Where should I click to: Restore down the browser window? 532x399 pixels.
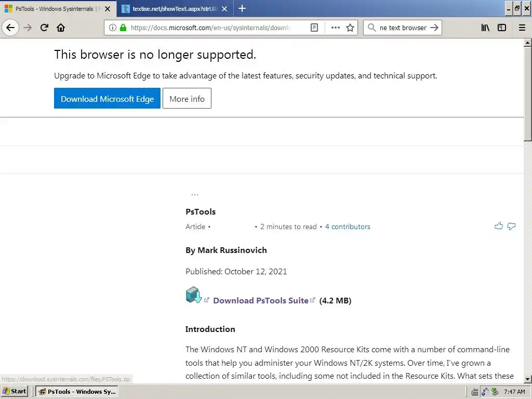pyautogui.click(x=517, y=8)
